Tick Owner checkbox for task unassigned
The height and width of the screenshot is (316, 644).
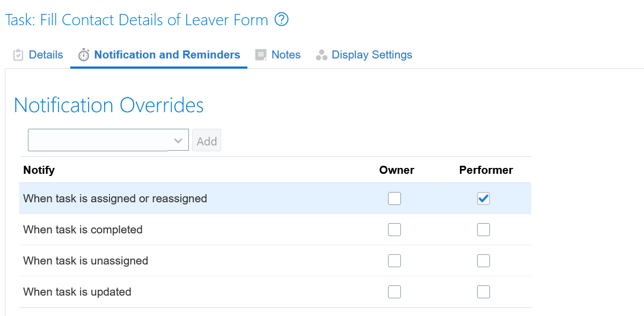point(394,261)
